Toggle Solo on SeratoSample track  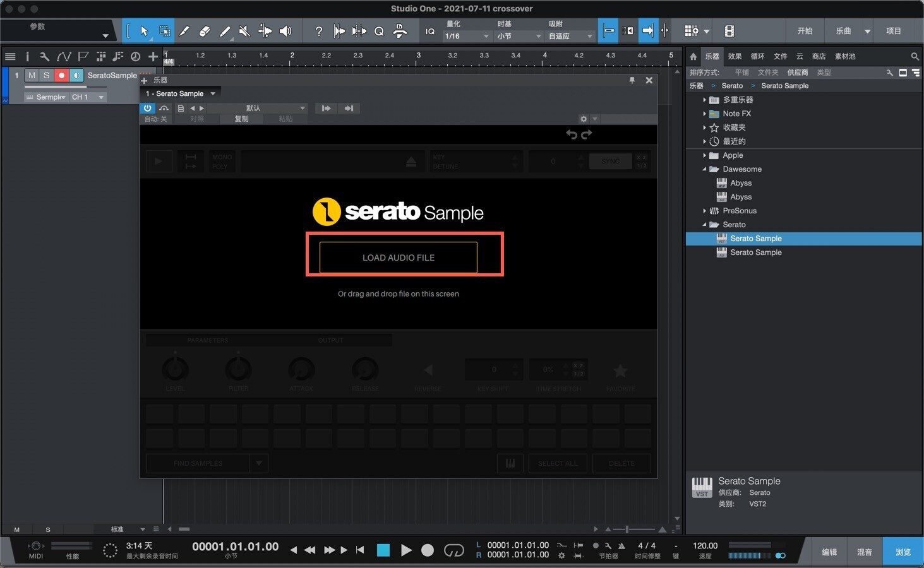[46, 75]
